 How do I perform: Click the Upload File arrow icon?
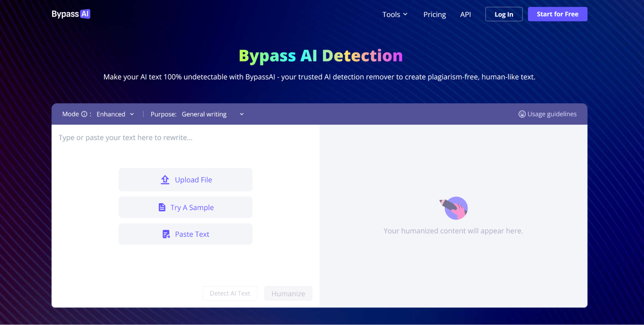165,180
